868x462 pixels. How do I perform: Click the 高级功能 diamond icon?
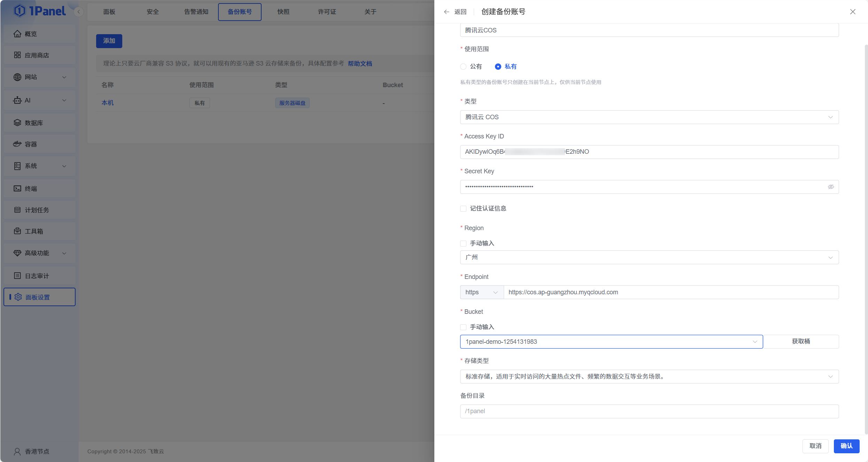(x=17, y=253)
